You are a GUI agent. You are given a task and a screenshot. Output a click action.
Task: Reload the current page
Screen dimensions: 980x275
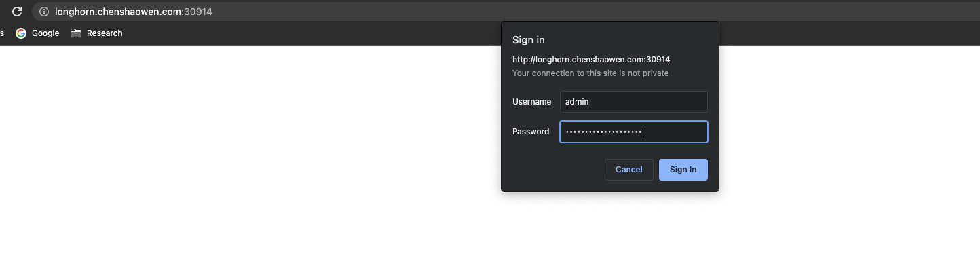pyautogui.click(x=17, y=12)
